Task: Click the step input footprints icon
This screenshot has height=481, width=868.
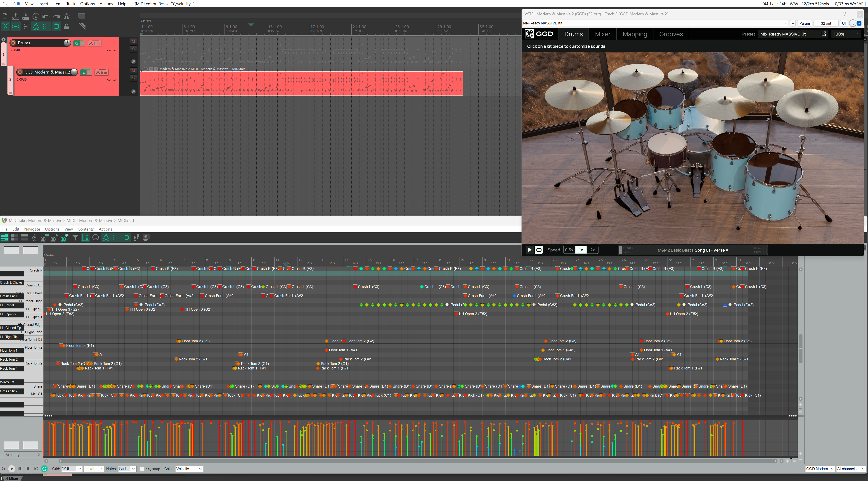Action: [136, 238]
